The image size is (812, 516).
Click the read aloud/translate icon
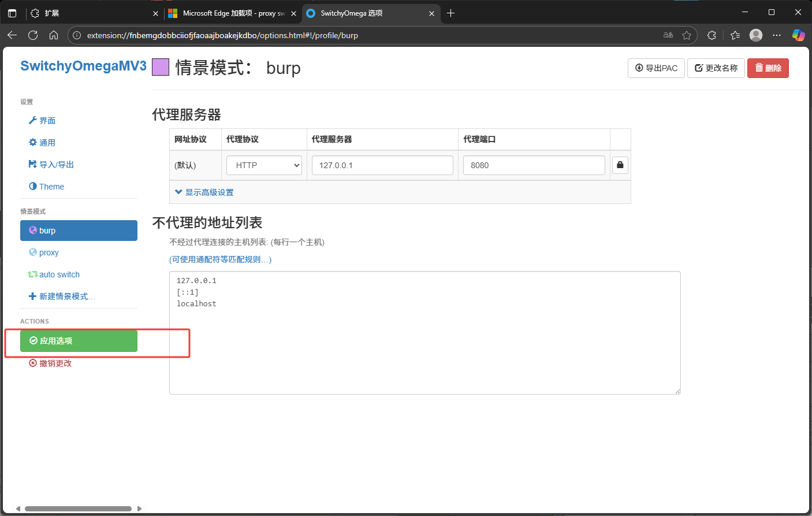point(668,35)
